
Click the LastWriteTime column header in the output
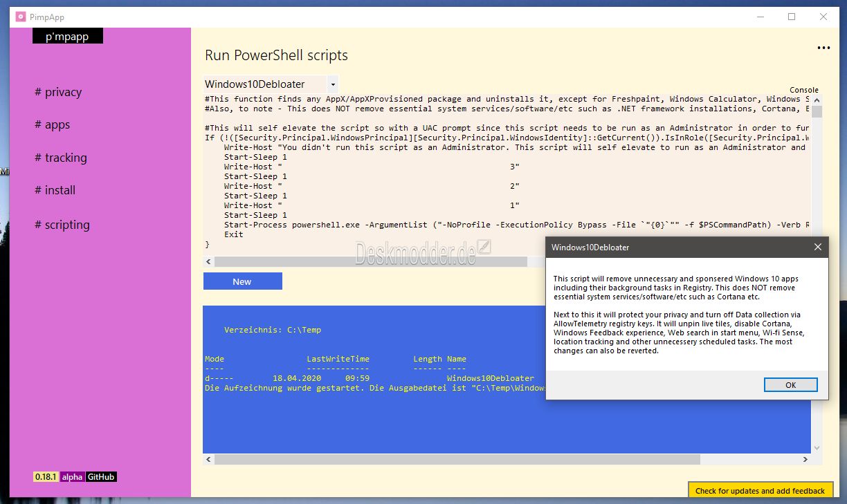(338, 359)
